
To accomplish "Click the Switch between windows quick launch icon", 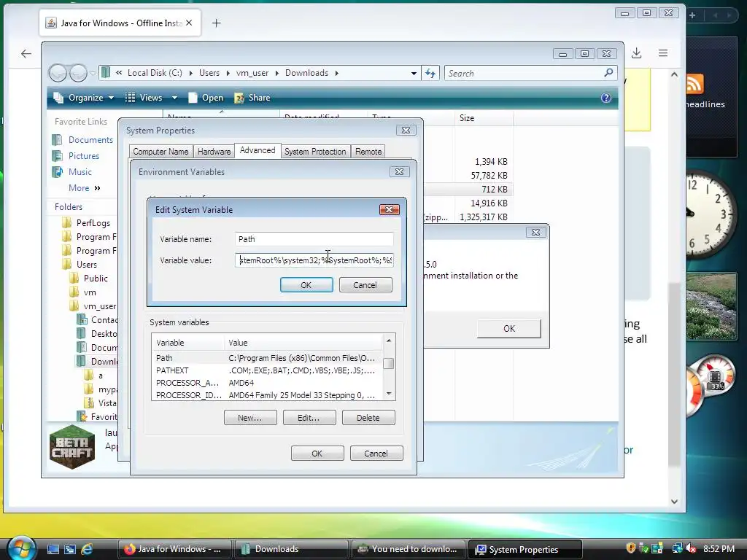I will [69, 549].
